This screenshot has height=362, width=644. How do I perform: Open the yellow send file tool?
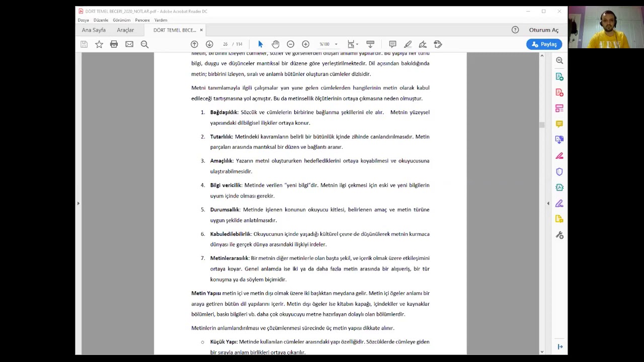[x=559, y=219]
